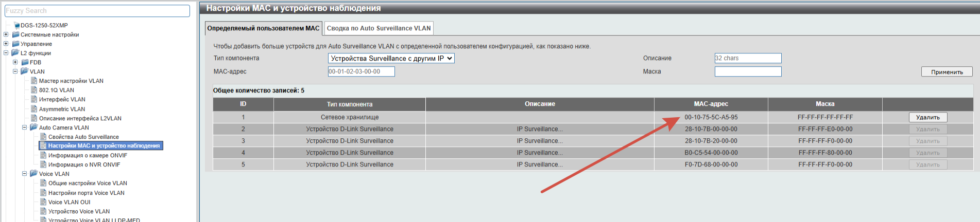Click the Fuzzy Search box
Image resolution: width=980 pixels, height=222 pixels.
pos(97,11)
